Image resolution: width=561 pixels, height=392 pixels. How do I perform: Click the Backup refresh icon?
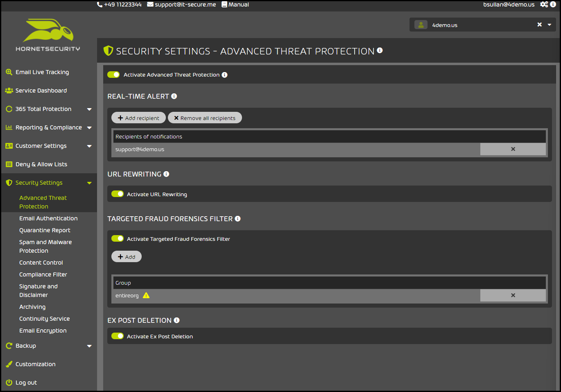pyautogui.click(x=9, y=346)
